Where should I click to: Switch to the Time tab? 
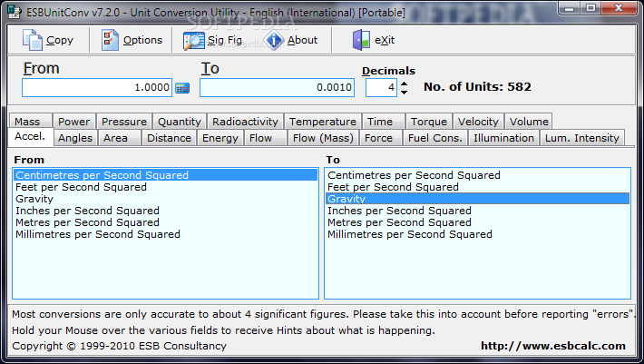click(x=384, y=122)
